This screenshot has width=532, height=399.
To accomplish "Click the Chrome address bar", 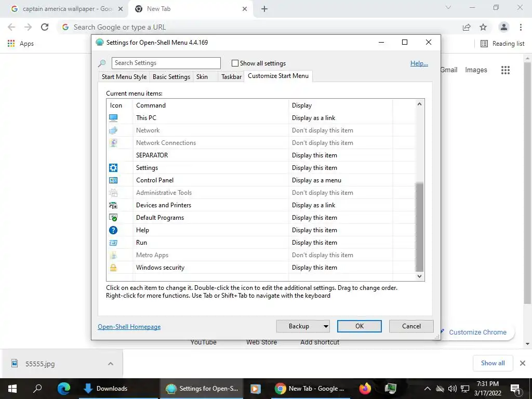I will point(258,27).
